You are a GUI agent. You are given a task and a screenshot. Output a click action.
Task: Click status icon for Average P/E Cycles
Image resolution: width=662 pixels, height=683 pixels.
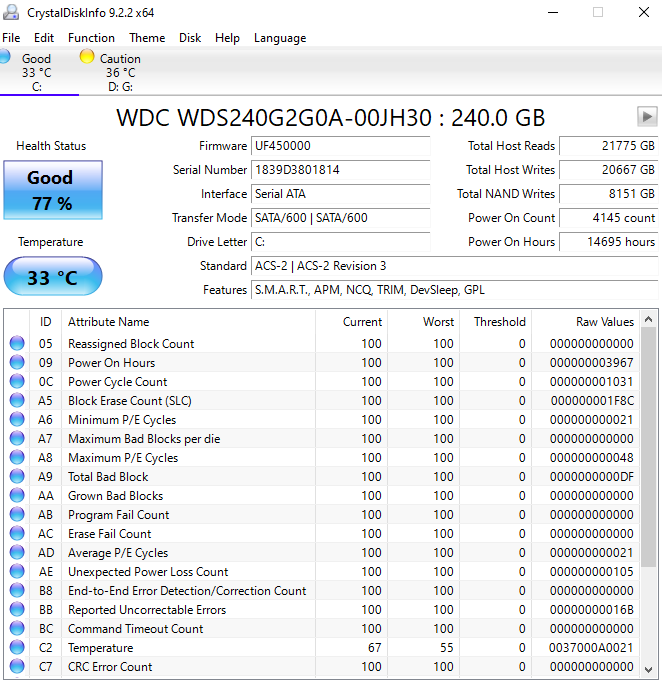pyautogui.click(x=17, y=552)
